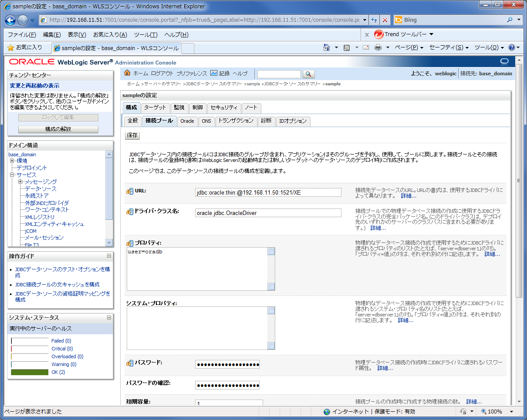Open the プリファレンス link

pos(192,74)
